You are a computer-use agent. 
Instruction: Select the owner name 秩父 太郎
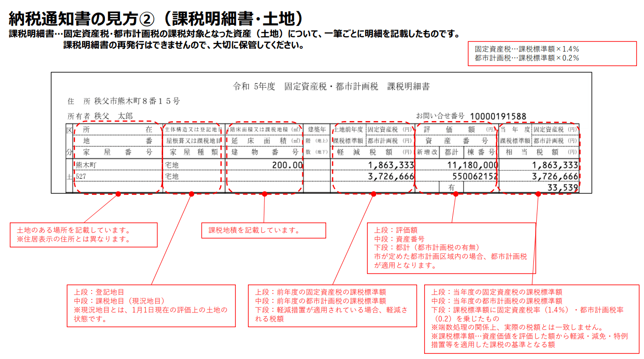tap(113, 115)
